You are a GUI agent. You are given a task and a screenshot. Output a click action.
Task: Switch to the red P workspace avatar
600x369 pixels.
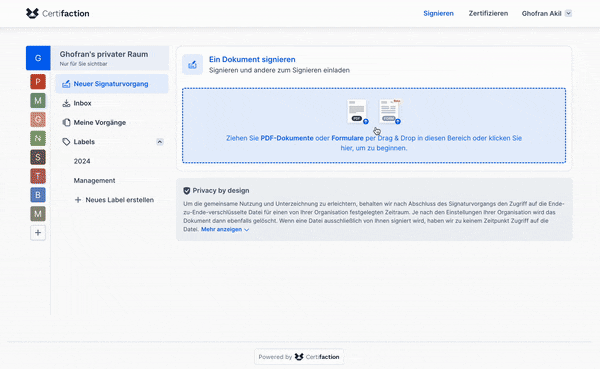tap(38, 82)
